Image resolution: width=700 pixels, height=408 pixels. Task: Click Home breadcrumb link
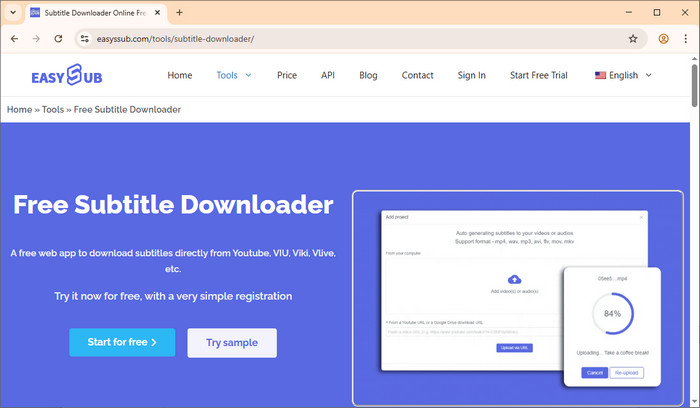pyautogui.click(x=19, y=109)
